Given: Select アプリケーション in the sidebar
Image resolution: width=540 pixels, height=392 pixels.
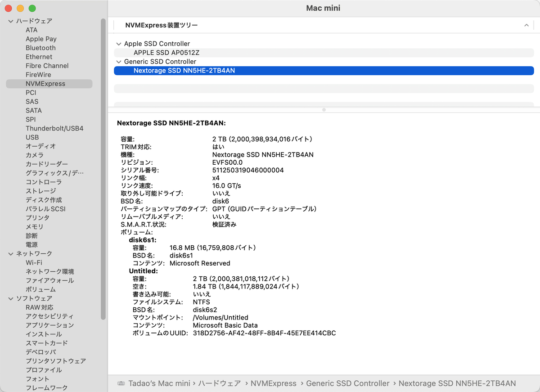Looking at the screenshot, I should click(49, 325).
